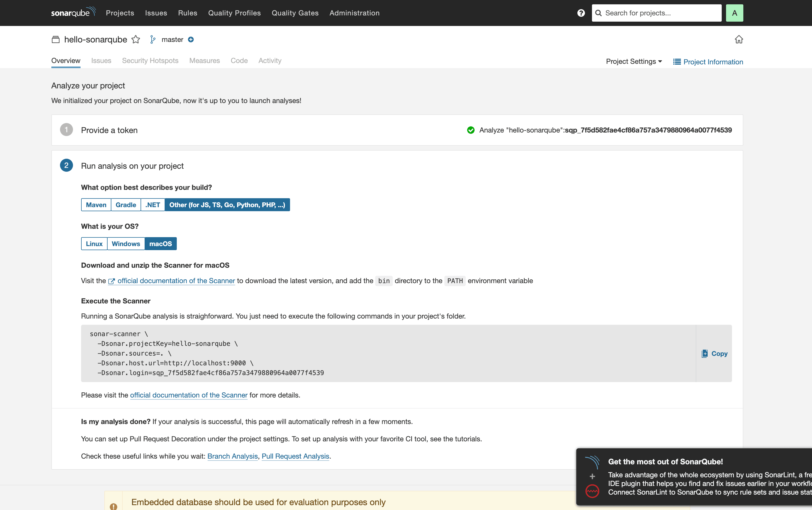Open Quality Profiles page

click(234, 13)
